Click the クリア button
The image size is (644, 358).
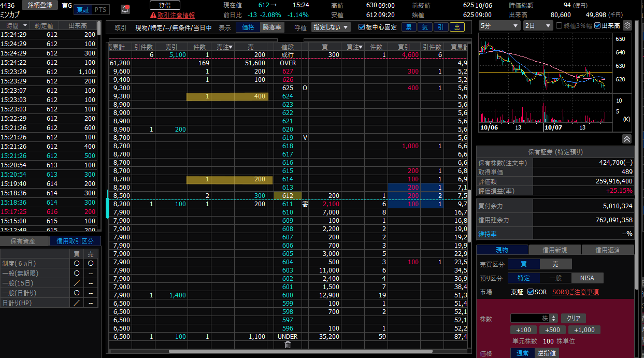tap(573, 318)
